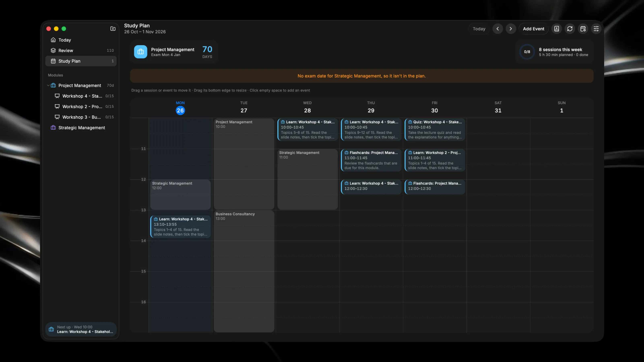The height and width of the screenshot is (362, 644).
Task: Click the Project Management briefcase icon in exam card
Action: point(140,52)
